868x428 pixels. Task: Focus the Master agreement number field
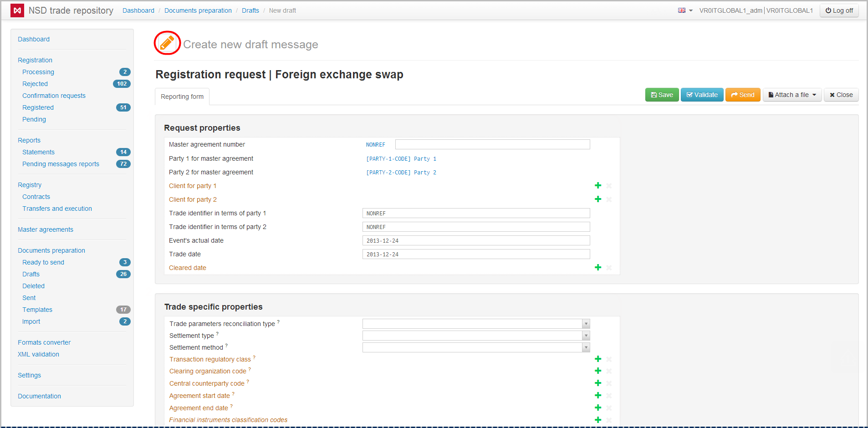[492, 144]
